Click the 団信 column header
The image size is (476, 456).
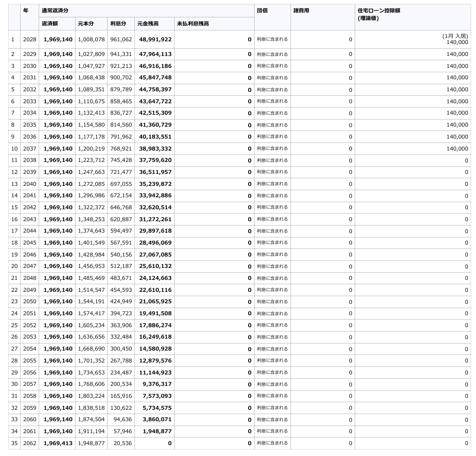point(262,11)
